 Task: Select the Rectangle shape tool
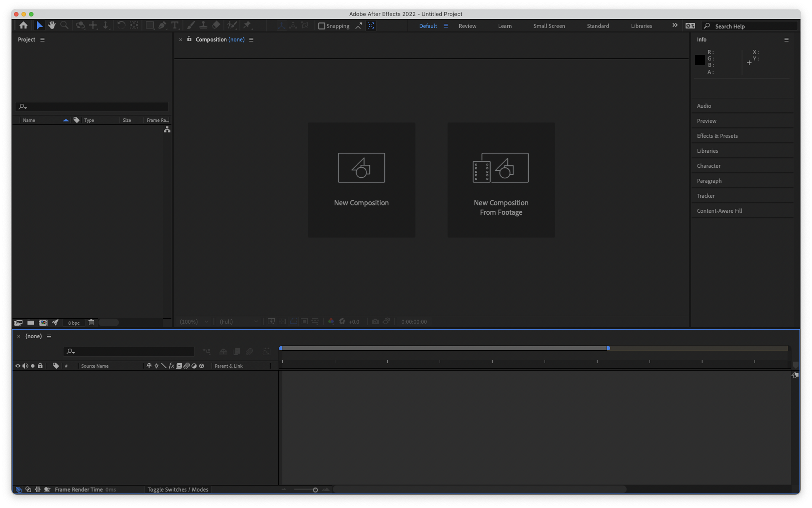(149, 25)
